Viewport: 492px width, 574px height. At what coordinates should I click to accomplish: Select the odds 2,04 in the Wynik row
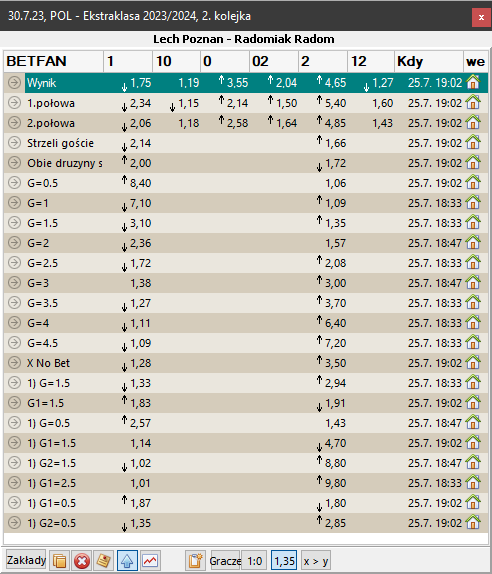pyautogui.click(x=286, y=83)
